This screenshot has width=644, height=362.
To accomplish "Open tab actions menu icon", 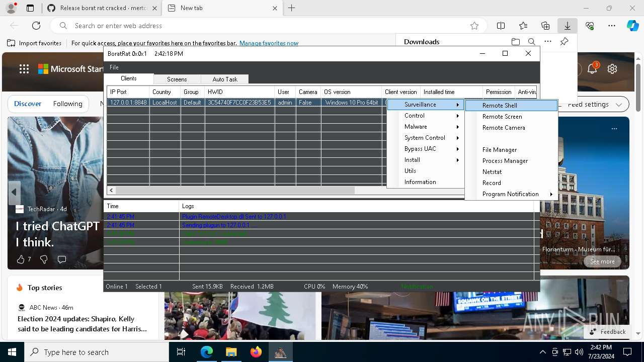I will 30,8.
